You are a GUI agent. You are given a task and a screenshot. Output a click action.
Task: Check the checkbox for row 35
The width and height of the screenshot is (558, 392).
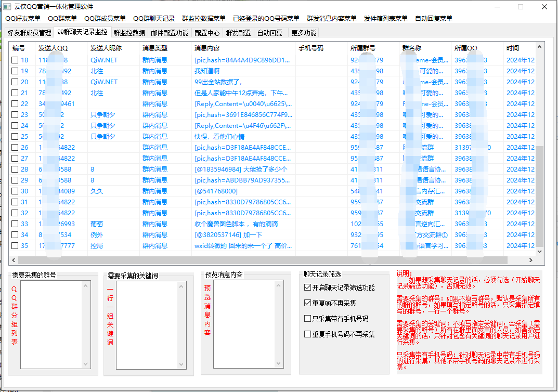(x=15, y=246)
